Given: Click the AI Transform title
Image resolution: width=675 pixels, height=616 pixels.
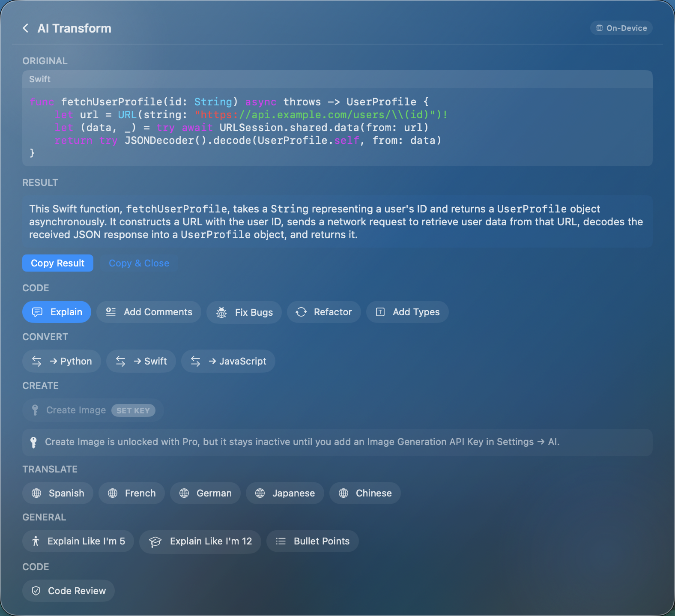Looking at the screenshot, I should click(75, 28).
